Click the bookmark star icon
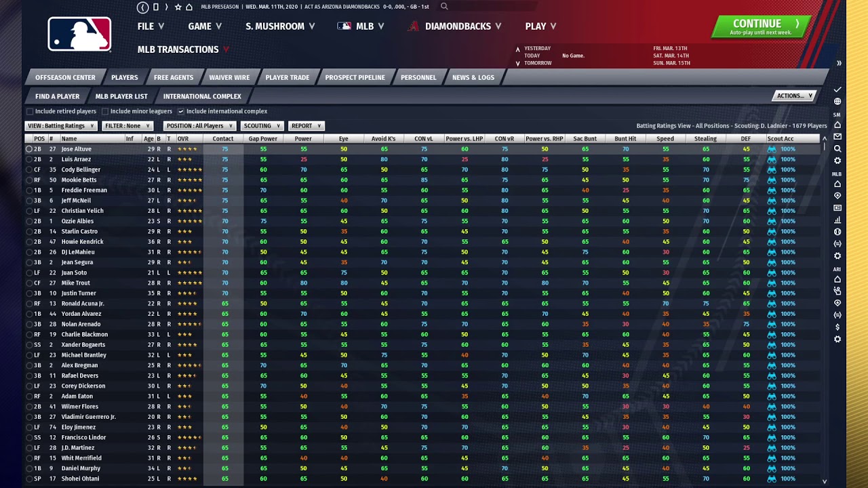The height and width of the screenshot is (488, 868). [x=178, y=7]
